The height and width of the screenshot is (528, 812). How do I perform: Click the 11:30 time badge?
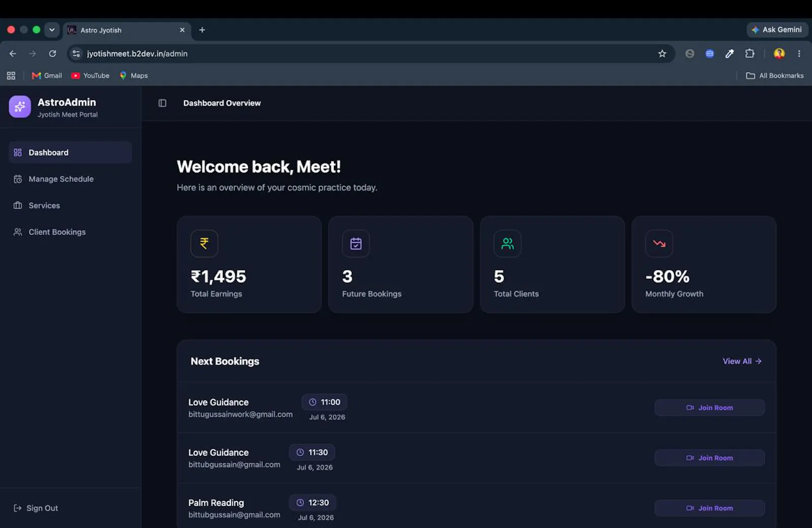tap(312, 452)
